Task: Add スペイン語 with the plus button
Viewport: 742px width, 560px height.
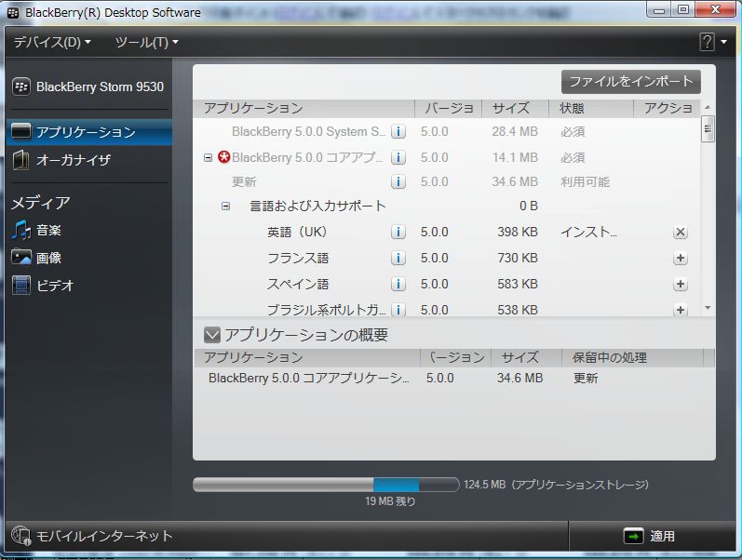Action: coord(680,284)
